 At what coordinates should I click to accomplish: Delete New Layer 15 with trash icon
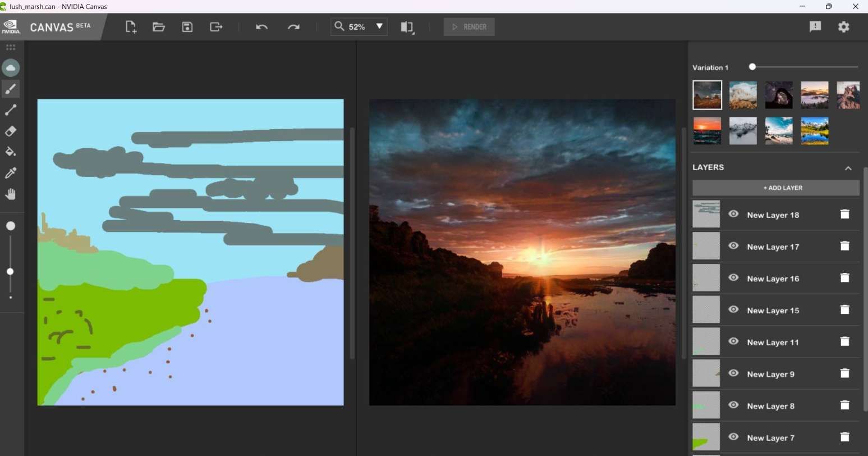click(x=845, y=309)
